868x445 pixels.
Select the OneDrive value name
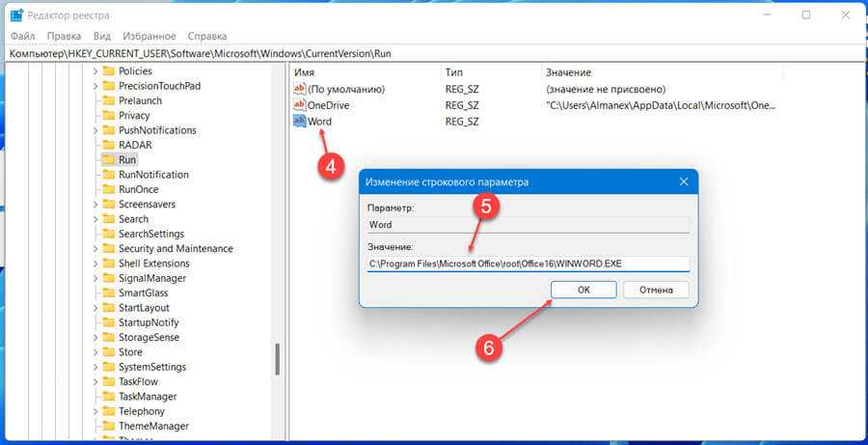click(x=328, y=105)
